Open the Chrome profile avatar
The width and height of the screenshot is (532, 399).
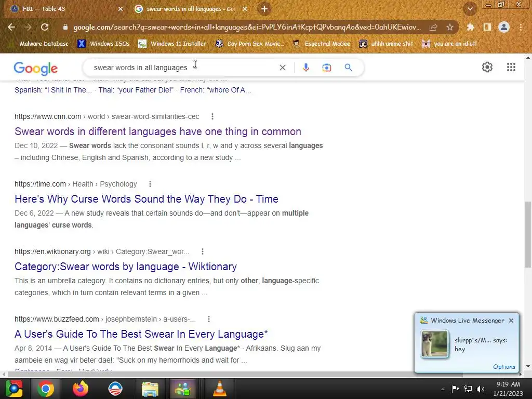pos(504,27)
